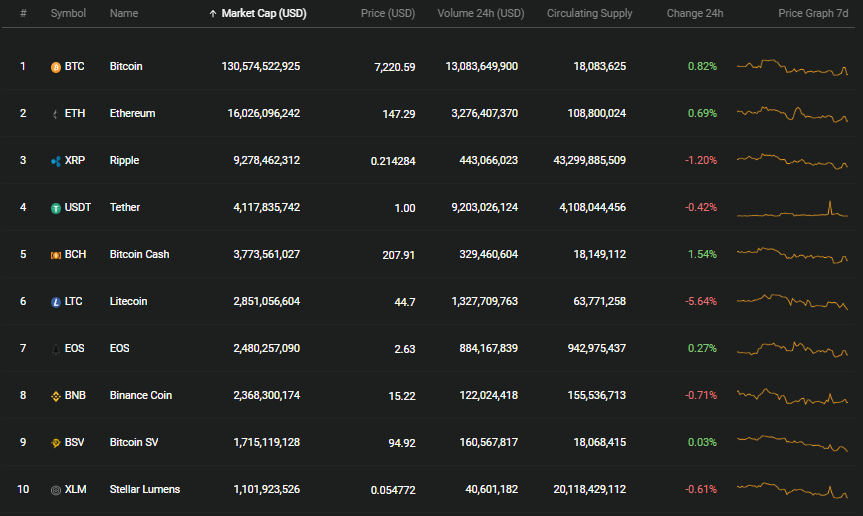Sort table by Price (USD) header
The width and height of the screenshot is (863, 516).
(387, 13)
